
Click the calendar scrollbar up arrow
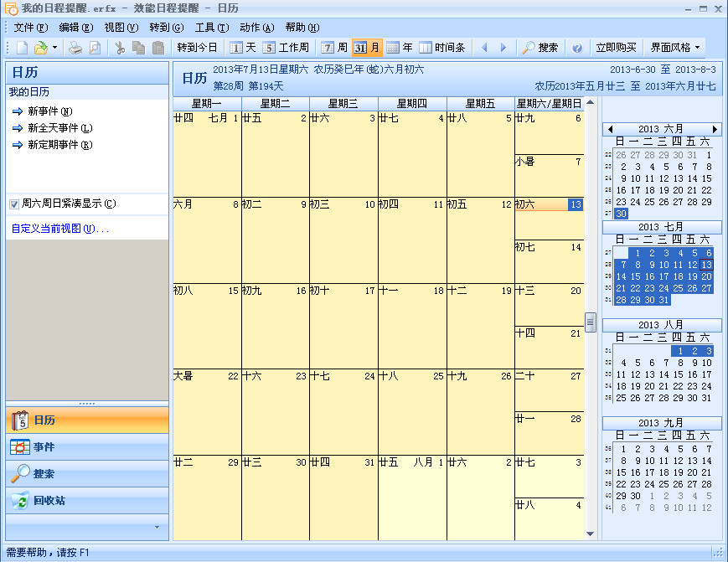590,102
